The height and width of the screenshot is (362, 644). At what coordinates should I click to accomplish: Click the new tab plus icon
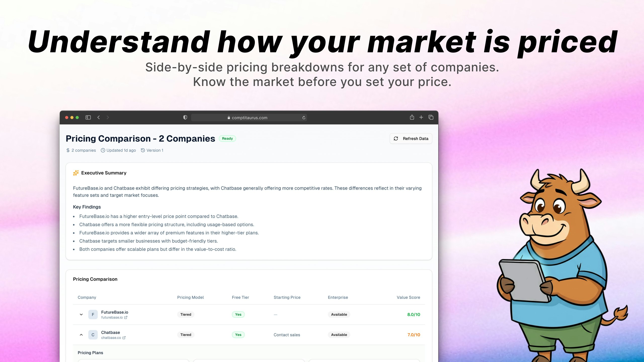pos(421,117)
